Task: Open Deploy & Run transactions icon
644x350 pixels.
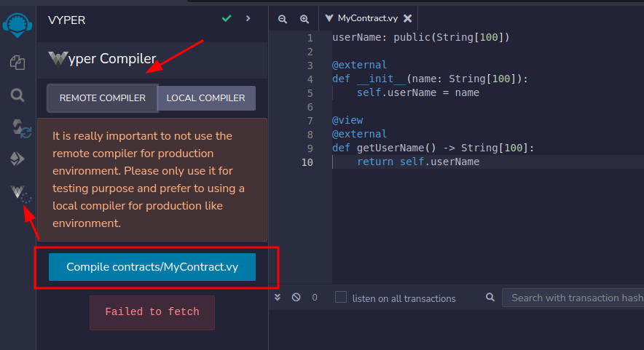Action: point(17,159)
